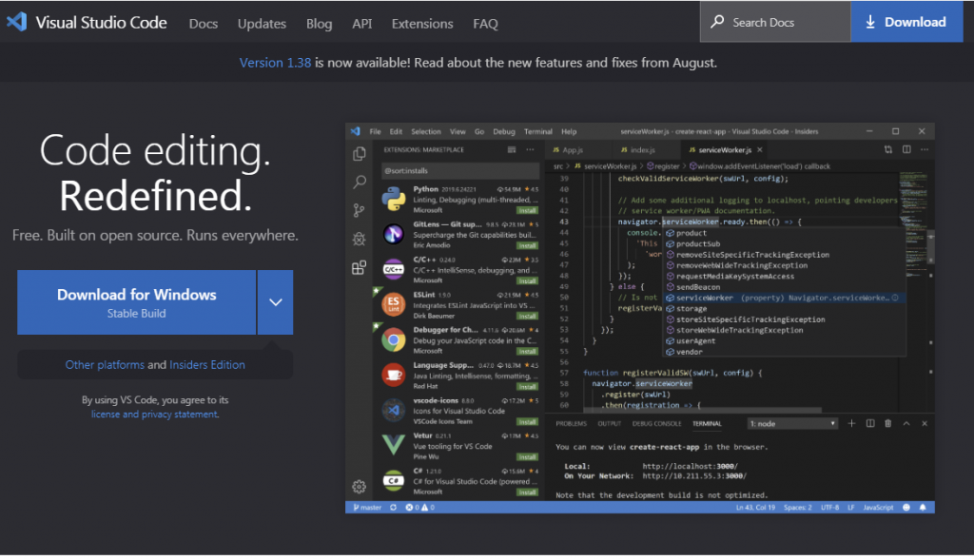Click the Debugger for Chrome extension icon
974x560 pixels.
click(393, 339)
